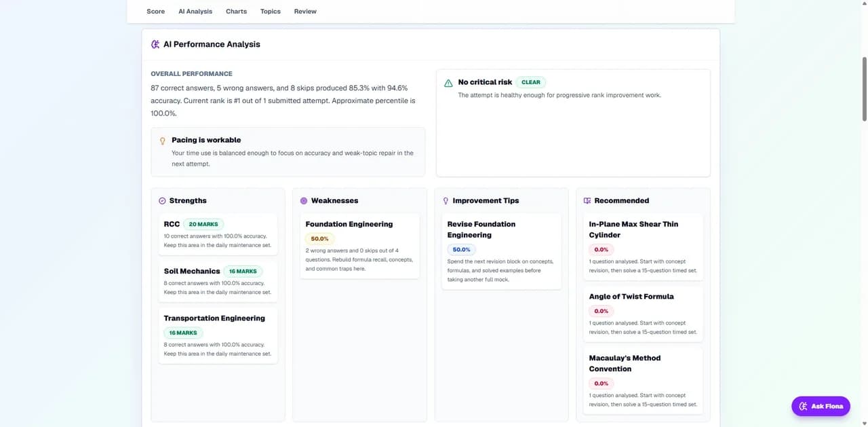
Task: Open the Review tab
Action: tap(305, 12)
